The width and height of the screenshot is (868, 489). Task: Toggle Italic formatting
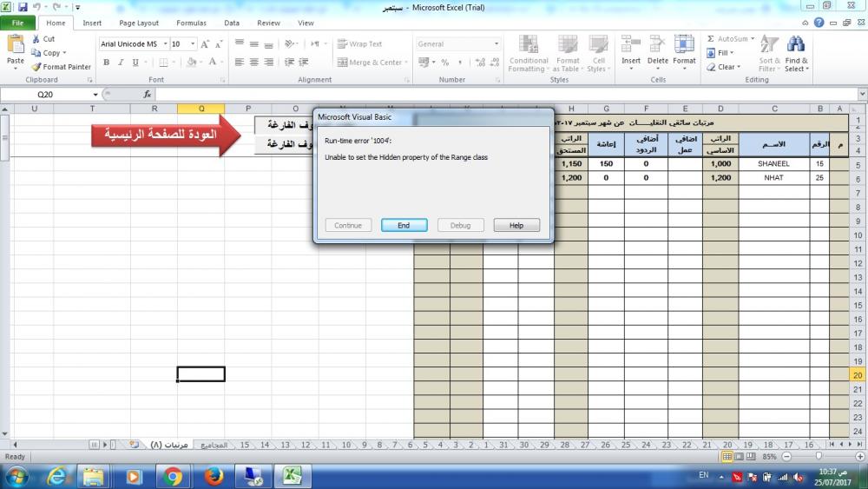click(x=121, y=62)
